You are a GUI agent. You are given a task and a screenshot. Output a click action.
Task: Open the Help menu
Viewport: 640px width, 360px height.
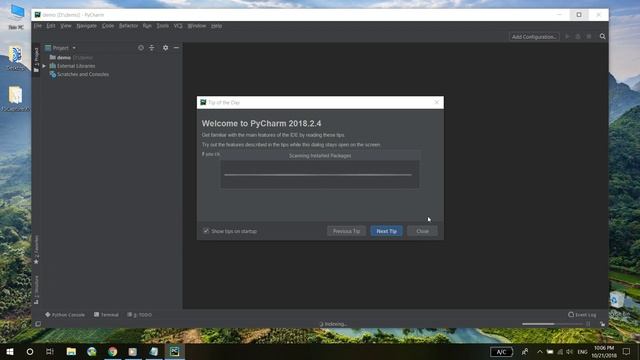click(216, 26)
